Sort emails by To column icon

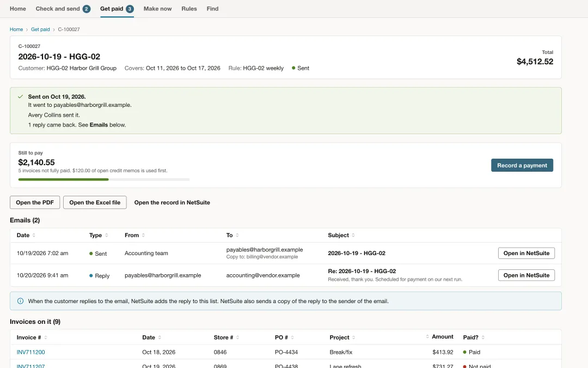pyautogui.click(x=237, y=235)
